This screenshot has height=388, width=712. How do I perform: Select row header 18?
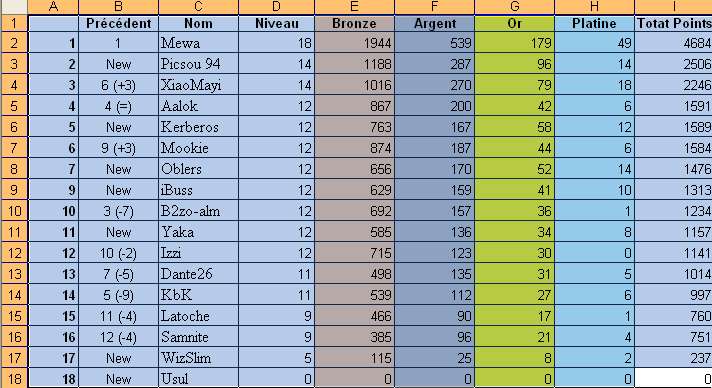(14, 379)
